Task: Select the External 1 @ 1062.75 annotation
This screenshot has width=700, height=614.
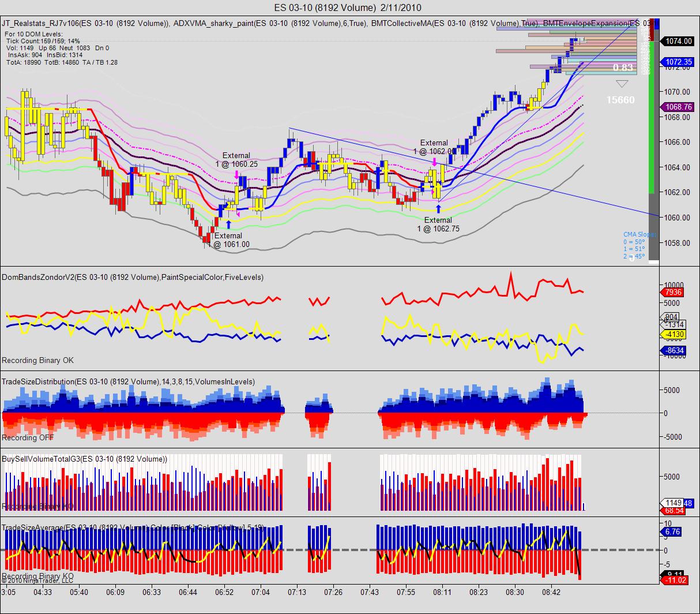Action: click(438, 224)
